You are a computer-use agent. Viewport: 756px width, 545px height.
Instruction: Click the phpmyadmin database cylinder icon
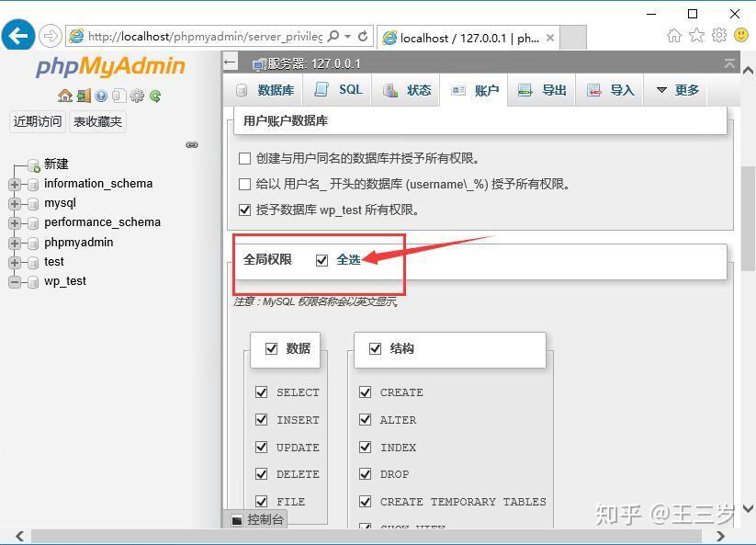click(x=33, y=243)
